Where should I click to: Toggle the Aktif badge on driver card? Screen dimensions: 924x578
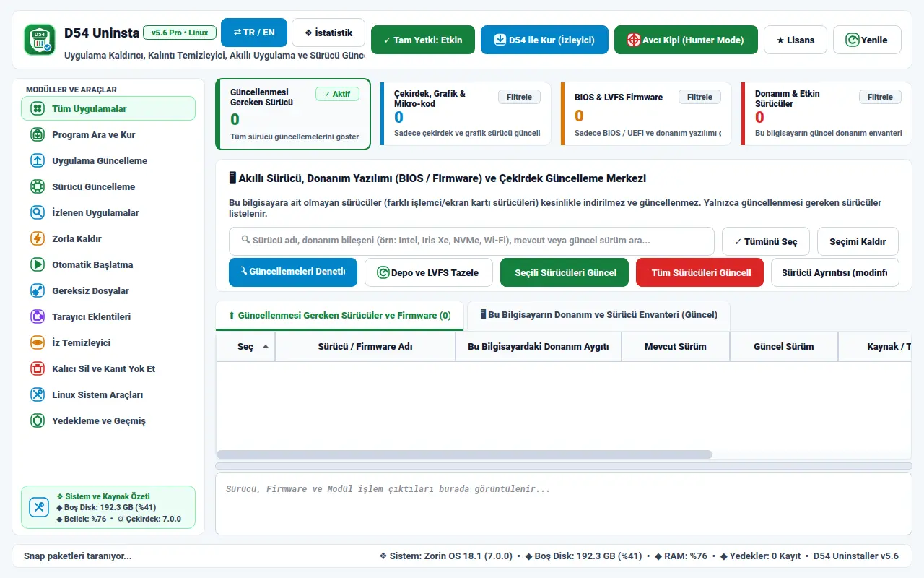click(x=337, y=94)
